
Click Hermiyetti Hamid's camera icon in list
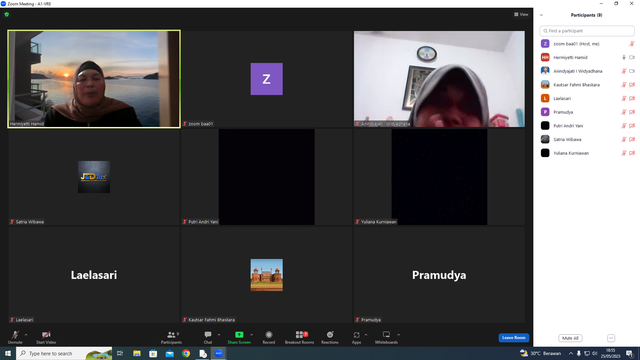tap(632, 58)
